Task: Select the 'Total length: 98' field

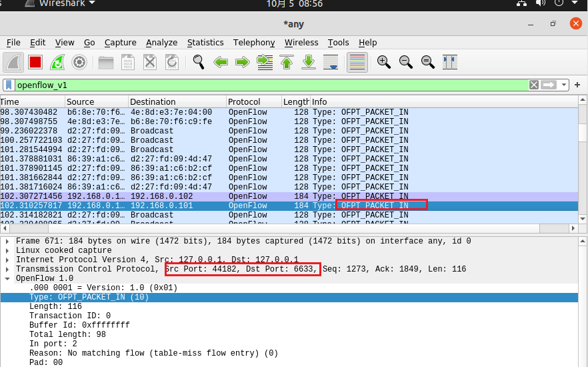Action: point(67,334)
